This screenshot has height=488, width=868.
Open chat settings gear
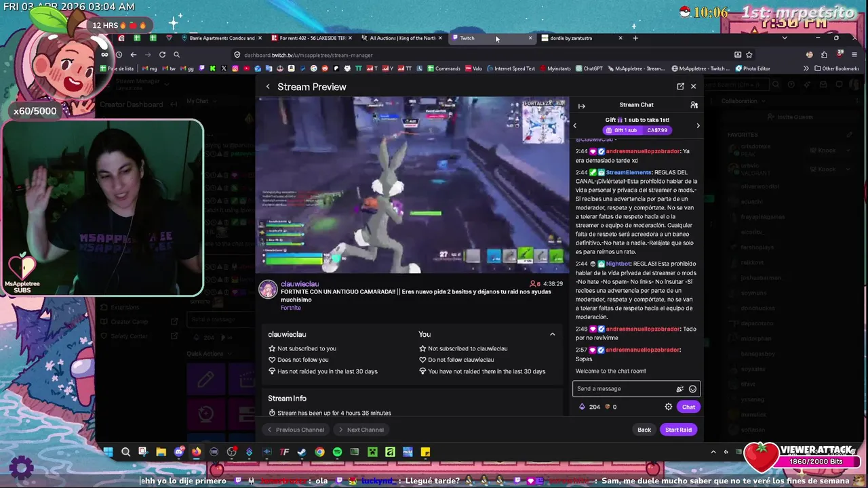click(669, 407)
